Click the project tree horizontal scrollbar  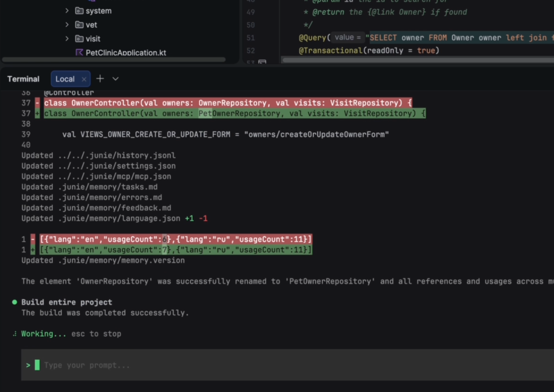tap(114, 60)
